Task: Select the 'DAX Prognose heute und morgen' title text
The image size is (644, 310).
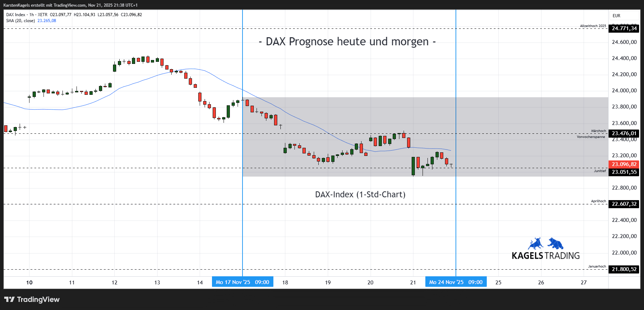Action: point(347,42)
